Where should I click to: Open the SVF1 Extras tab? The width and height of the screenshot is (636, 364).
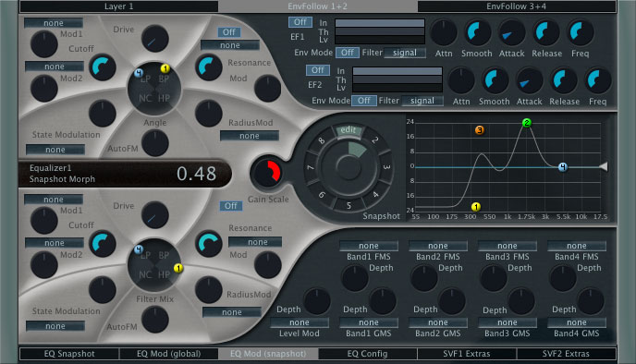tap(467, 354)
